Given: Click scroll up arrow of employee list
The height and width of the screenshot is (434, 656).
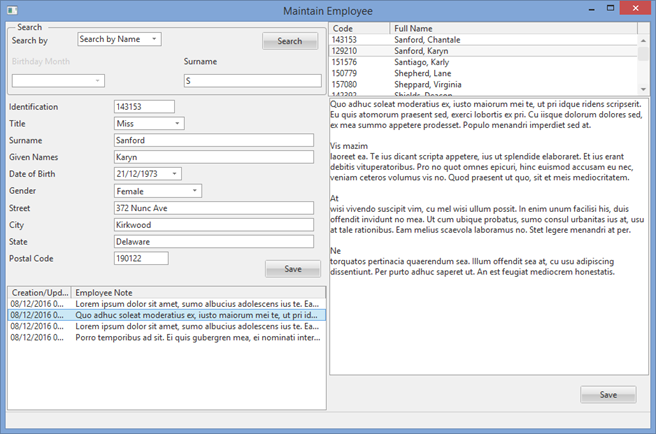Looking at the screenshot, I should point(643,40).
